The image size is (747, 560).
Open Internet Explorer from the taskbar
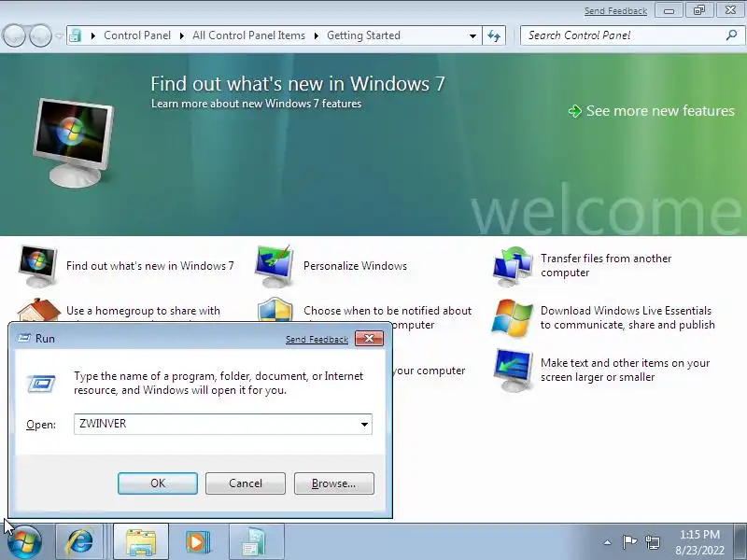[79, 542]
